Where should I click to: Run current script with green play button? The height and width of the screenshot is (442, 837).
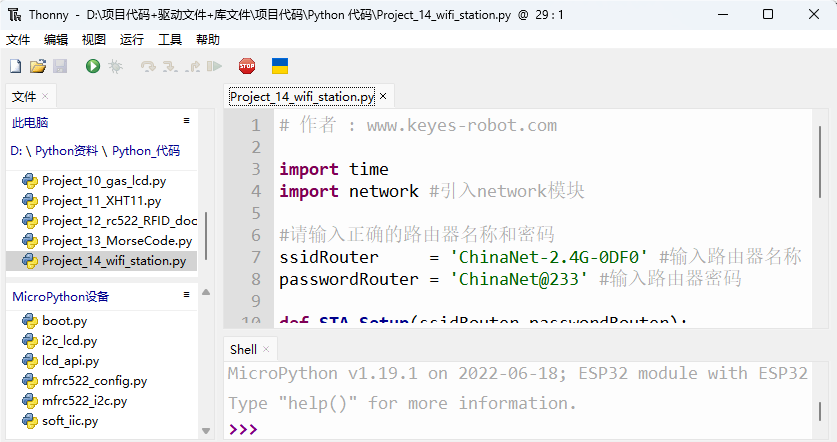pos(93,66)
